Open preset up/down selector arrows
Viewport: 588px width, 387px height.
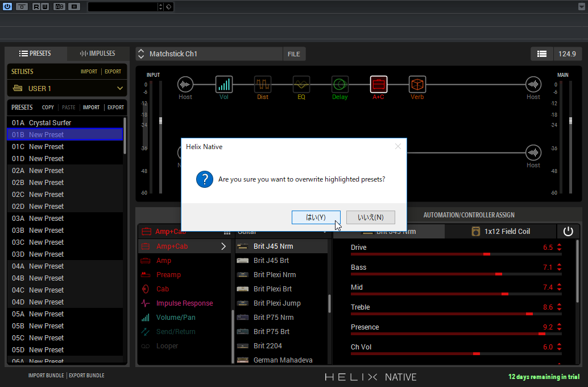[x=141, y=53]
